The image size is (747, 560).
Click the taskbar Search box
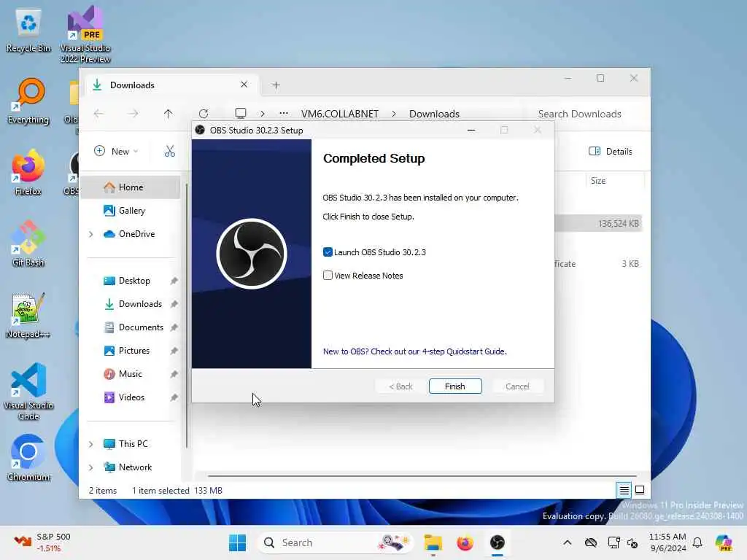[x=336, y=542]
